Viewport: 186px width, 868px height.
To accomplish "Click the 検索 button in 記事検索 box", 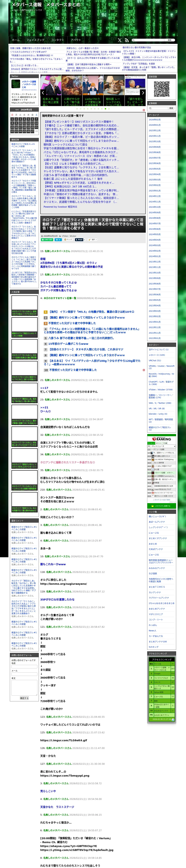I will (x=171, y=108).
